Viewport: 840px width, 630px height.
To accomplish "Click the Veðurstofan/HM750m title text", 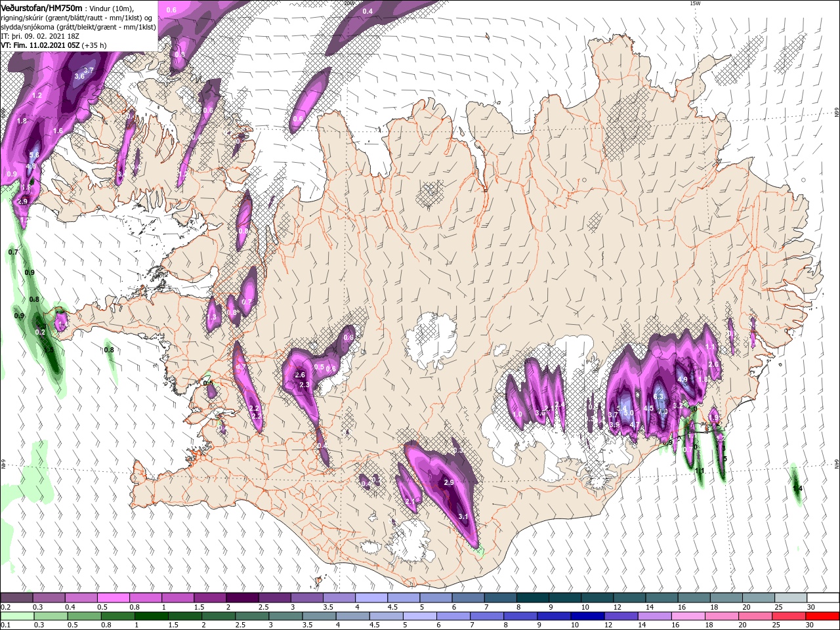I will pos(42,7).
